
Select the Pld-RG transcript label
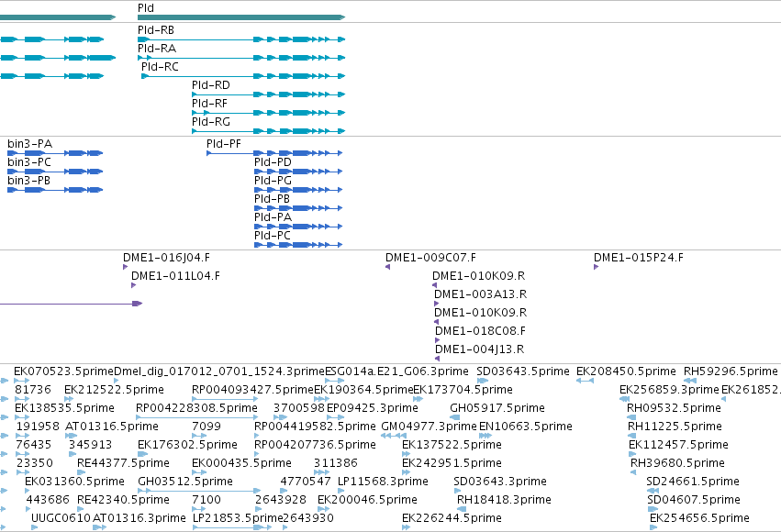211,122
